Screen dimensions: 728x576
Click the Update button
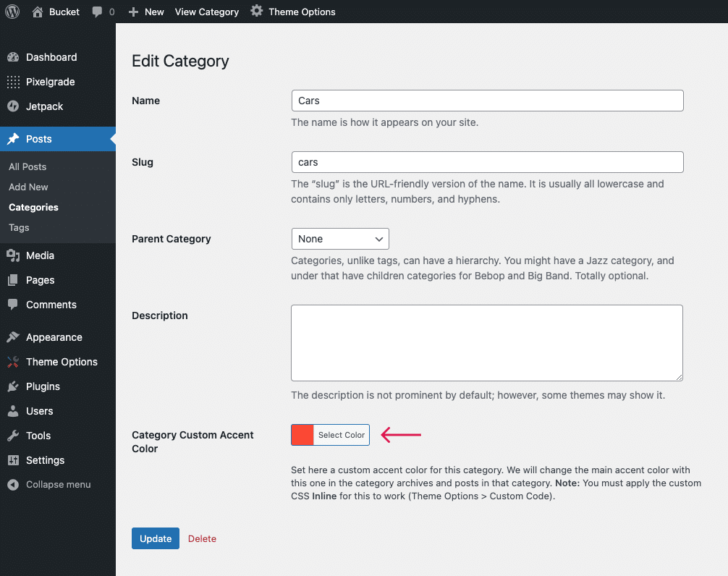pos(156,538)
